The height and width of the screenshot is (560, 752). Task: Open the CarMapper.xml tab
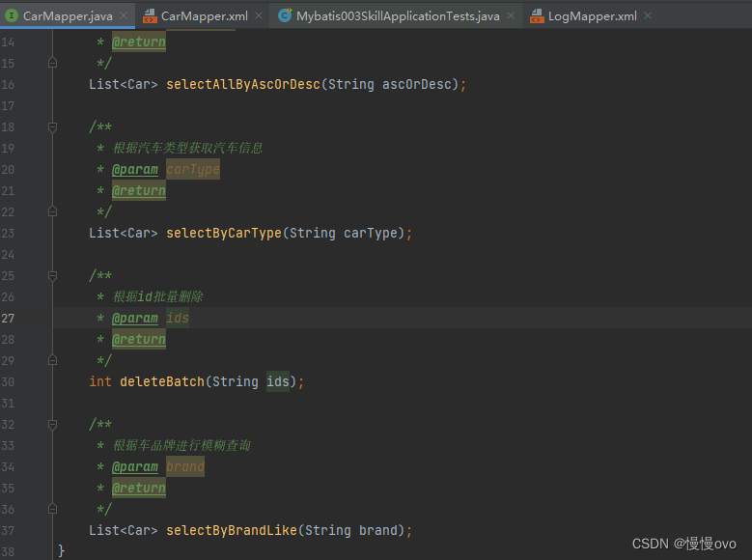205,15
